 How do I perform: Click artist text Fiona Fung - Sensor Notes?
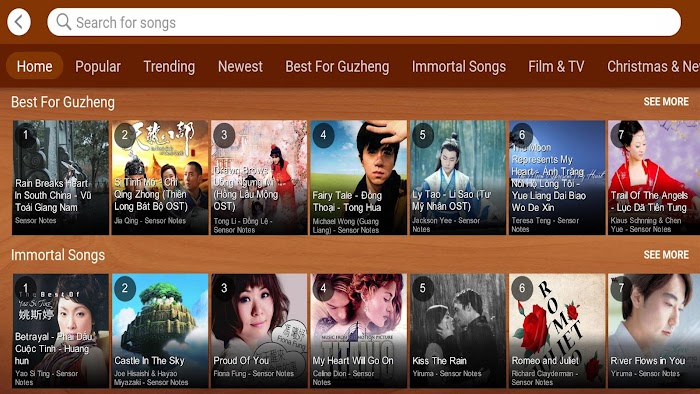pyautogui.click(x=254, y=373)
